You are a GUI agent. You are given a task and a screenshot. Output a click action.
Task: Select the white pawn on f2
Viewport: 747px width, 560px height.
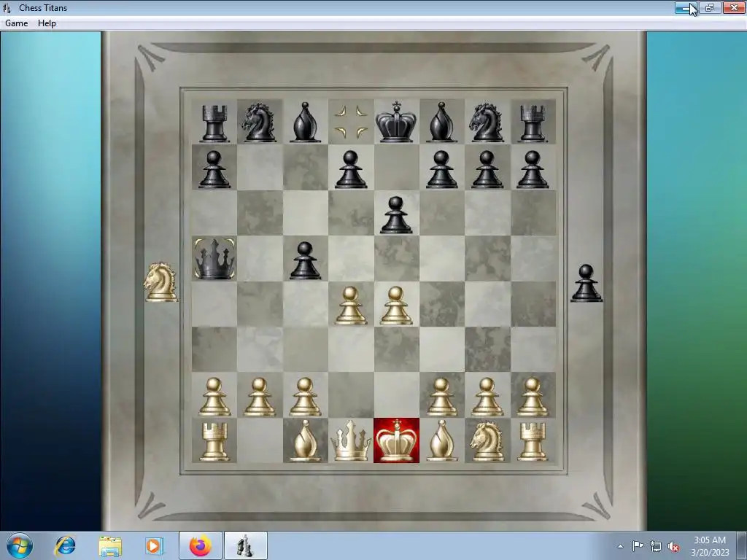point(441,397)
